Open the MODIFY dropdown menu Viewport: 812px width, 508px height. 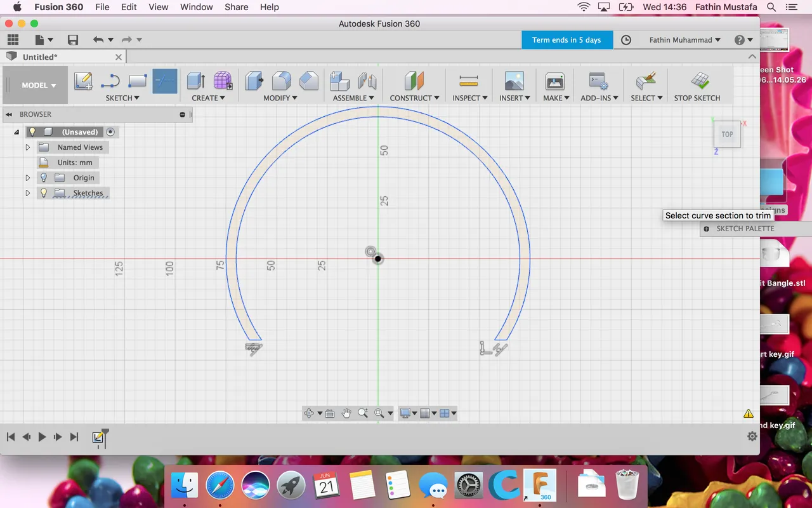pyautogui.click(x=281, y=98)
